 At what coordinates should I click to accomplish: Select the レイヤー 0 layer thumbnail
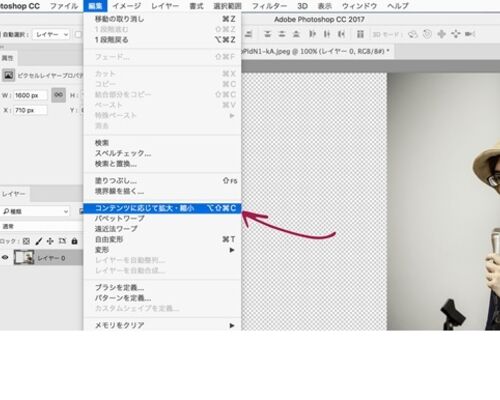click(x=24, y=258)
